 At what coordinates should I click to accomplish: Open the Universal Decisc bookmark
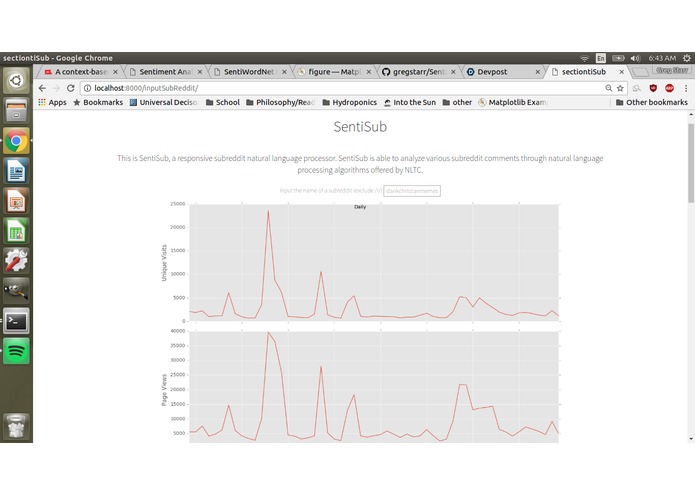coord(164,102)
